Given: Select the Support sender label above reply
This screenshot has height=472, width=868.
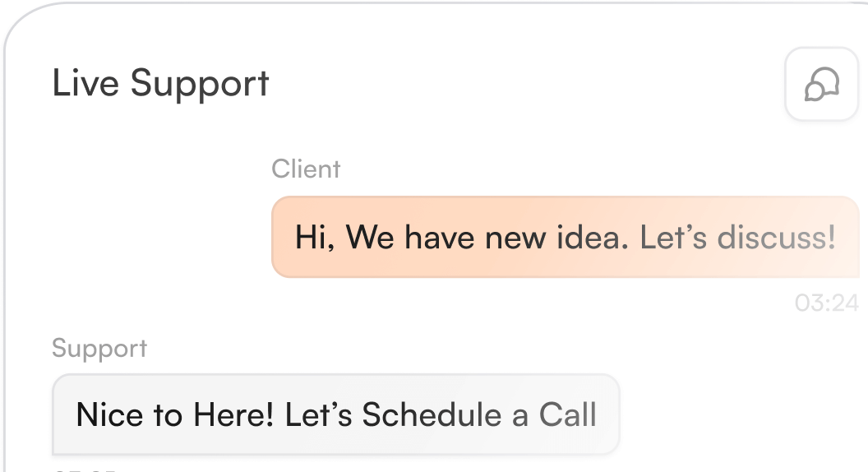Looking at the screenshot, I should [99, 348].
